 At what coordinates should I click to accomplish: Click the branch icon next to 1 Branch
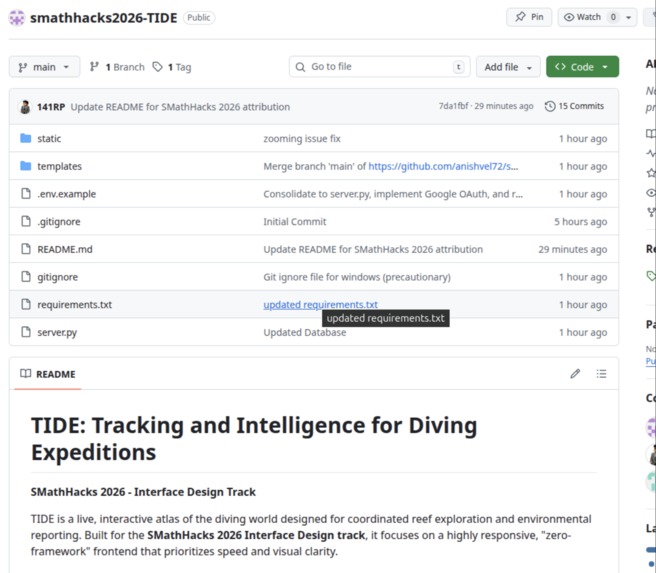pos(94,67)
